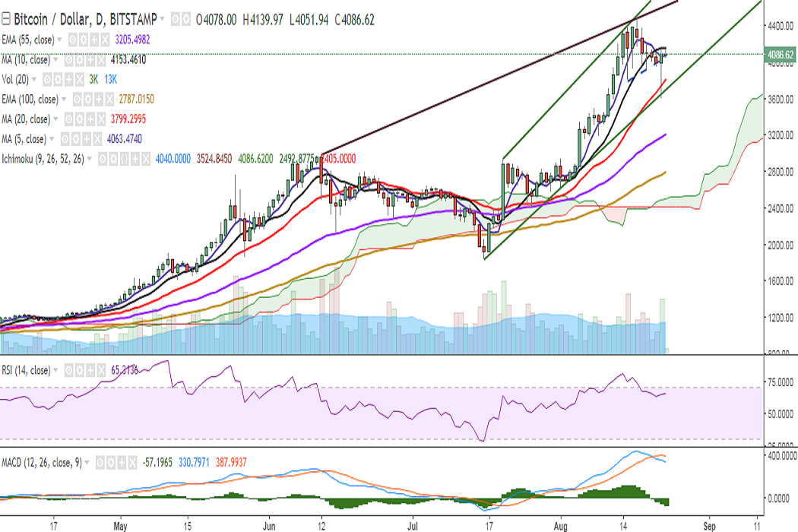Open settings gear for MA (20, close)
This screenshot has width=798, height=532.
point(80,119)
